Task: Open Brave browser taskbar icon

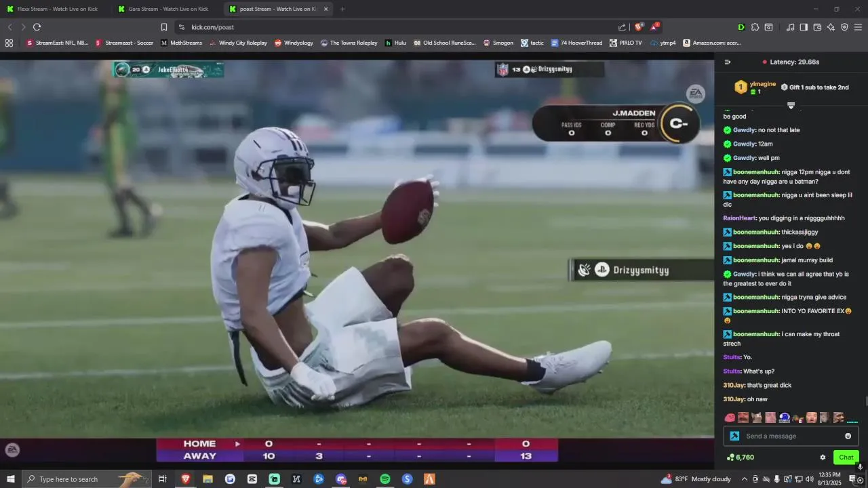Action: 185,479
